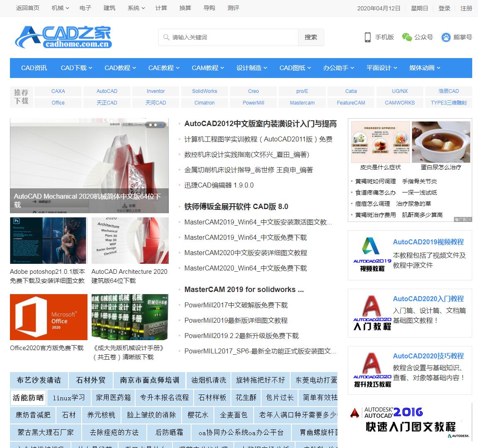
Task: Open the AutoCAD 2016 快速入门 banner
Action: (x=410, y=423)
